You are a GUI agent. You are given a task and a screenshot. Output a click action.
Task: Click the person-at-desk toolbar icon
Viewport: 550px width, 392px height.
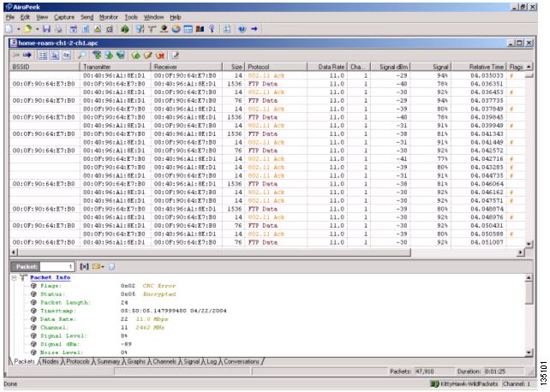pos(164,29)
